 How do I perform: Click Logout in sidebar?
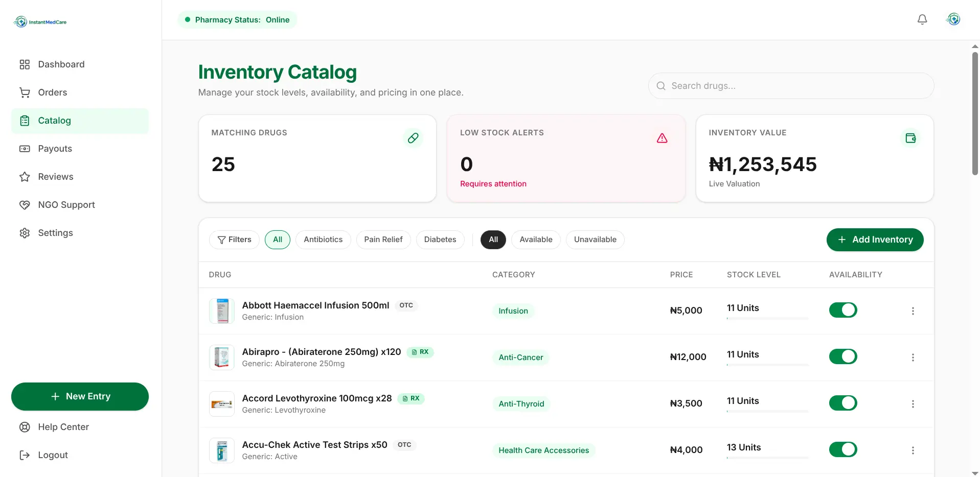(80, 455)
